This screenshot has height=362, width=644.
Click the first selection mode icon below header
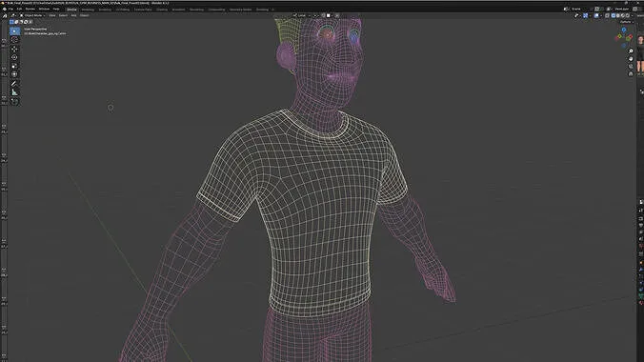(11, 22)
